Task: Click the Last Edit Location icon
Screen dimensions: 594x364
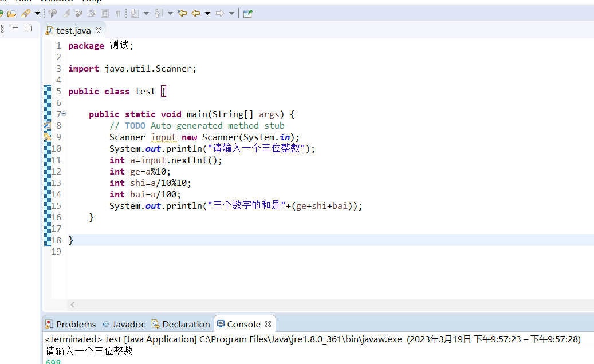Action: click(183, 14)
